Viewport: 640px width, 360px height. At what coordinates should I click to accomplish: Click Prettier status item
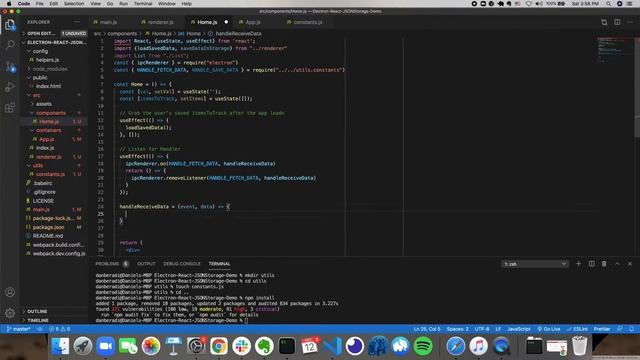pyautogui.click(x=602, y=329)
